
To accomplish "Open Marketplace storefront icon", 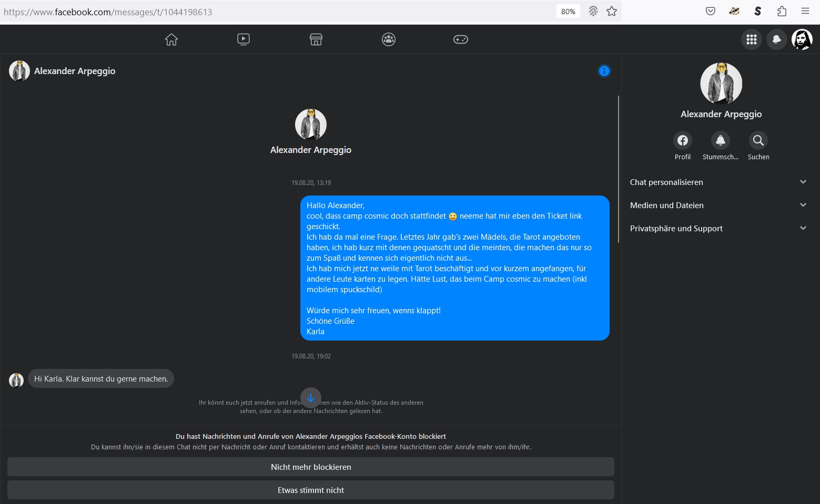I will (x=316, y=39).
